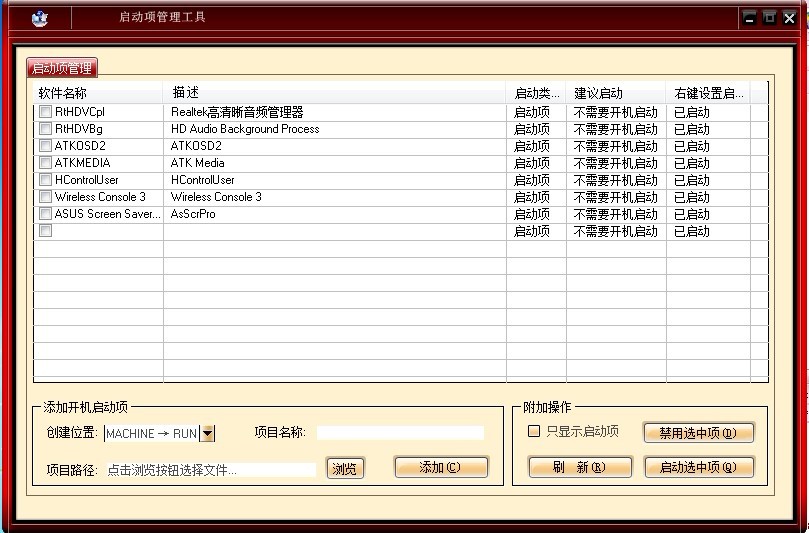Tick the ATKOSD2 checkbox
Viewport: 809px width, 533px height.
tap(45, 146)
